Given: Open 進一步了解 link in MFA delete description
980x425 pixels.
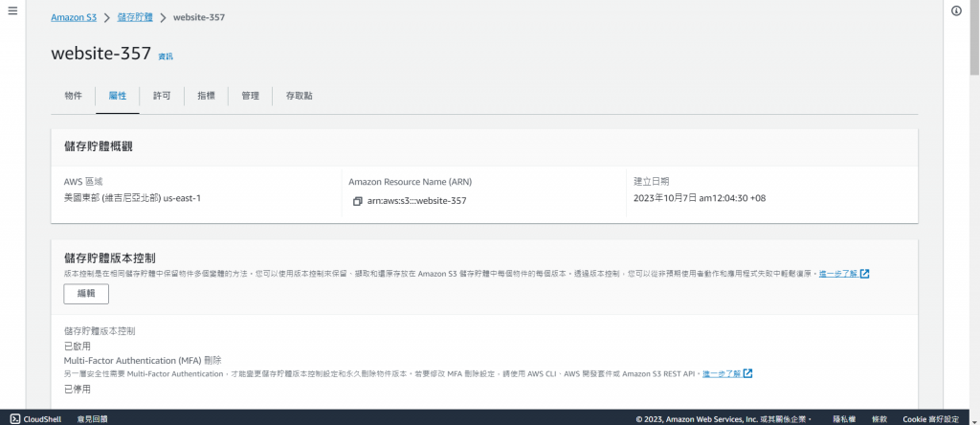Looking at the screenshot, I should tap(722, 373).
